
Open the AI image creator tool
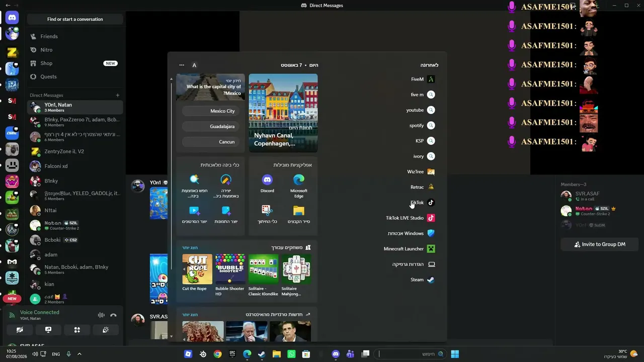tap(226, 214)
